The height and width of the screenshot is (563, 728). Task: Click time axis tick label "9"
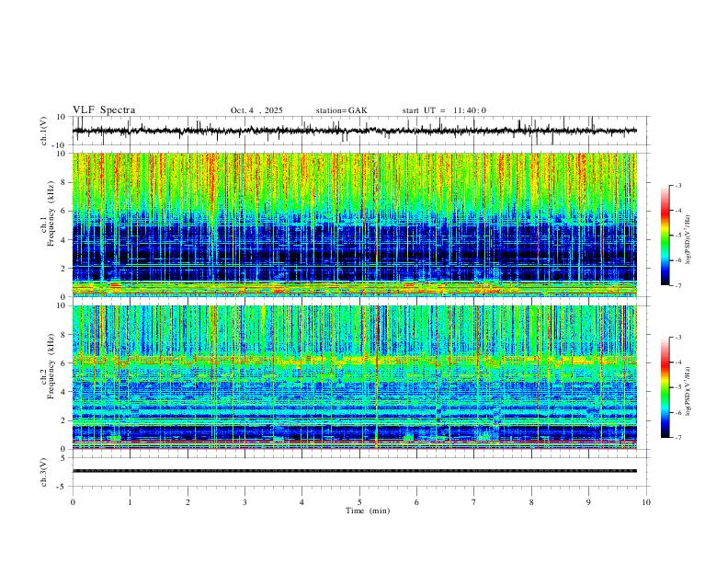click(x=588, y=502)
